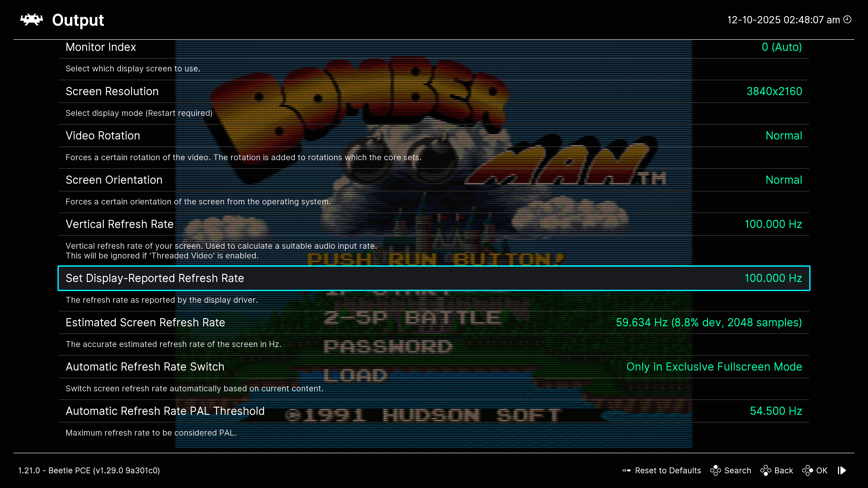868x488 pixels.
Task: Select the Vertical Refresh Rate entry
Action: click(x=119, y=224)
